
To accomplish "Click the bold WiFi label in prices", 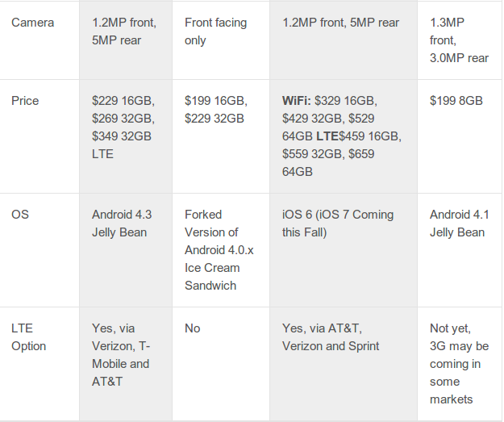I will (297, 101).
